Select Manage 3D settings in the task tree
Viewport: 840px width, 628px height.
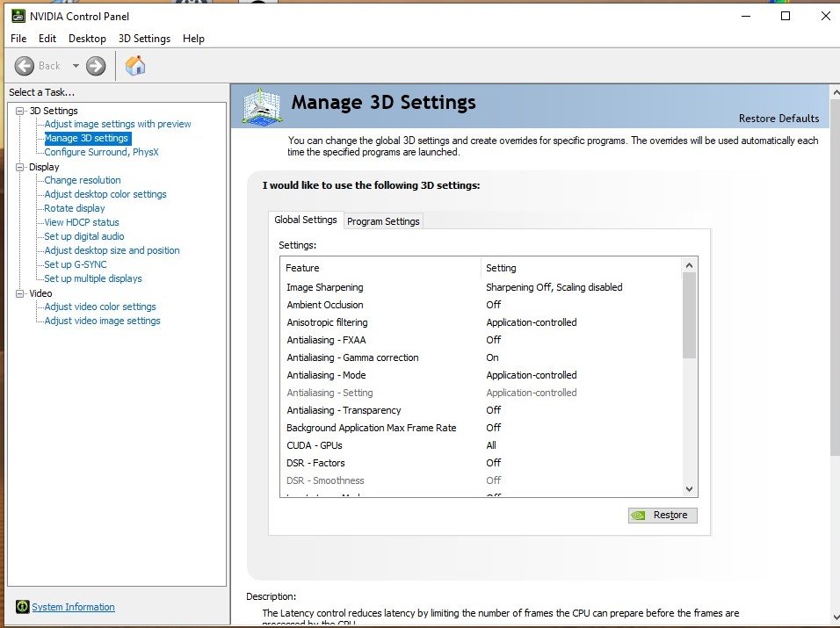[x=86, y=138]
